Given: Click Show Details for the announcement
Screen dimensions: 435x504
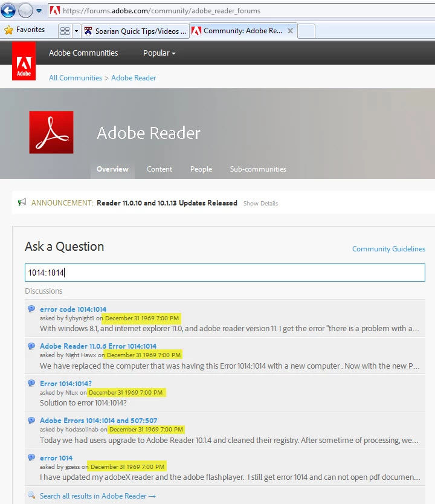Looking at the screenshot, I should 260,204.
